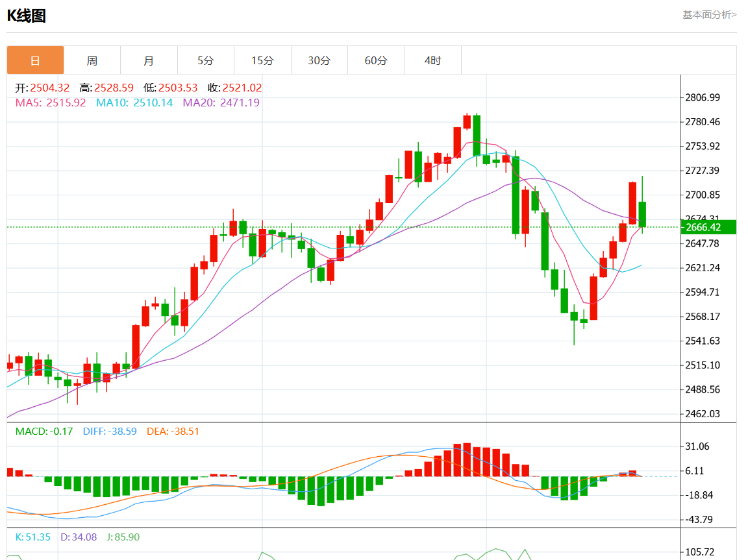Click the DIFF: -38.59 value
This screenshot has width=748, height=560.
coord(110,432)
